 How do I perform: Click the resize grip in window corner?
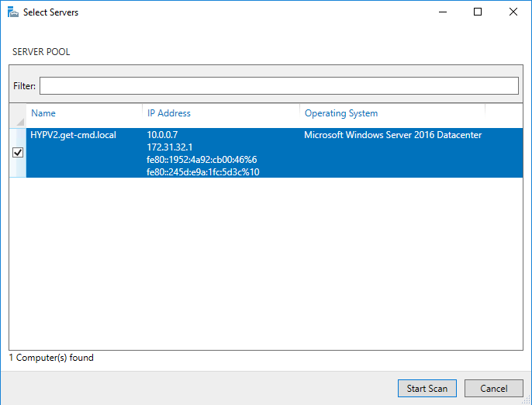pyautogui.click(x=527, y=400)
